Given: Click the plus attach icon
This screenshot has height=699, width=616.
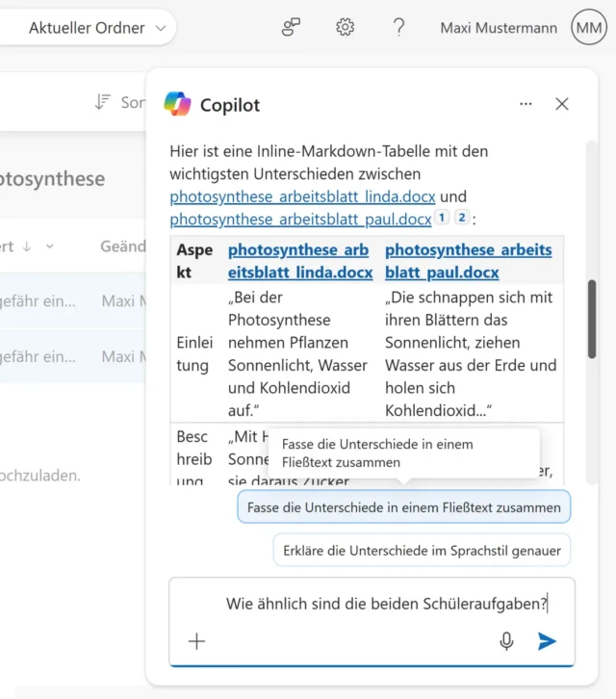Looking at the screenshot, I should tap(196, 641).
